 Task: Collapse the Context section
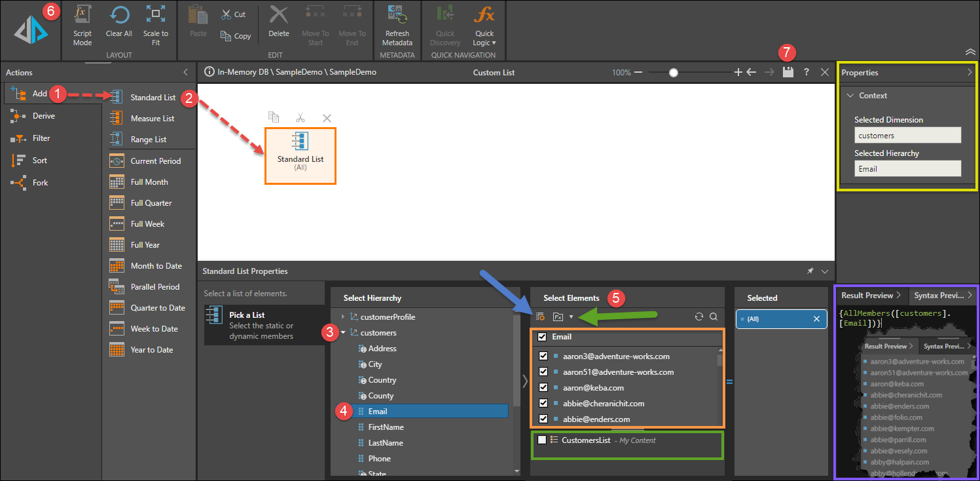tap(851, 96)
